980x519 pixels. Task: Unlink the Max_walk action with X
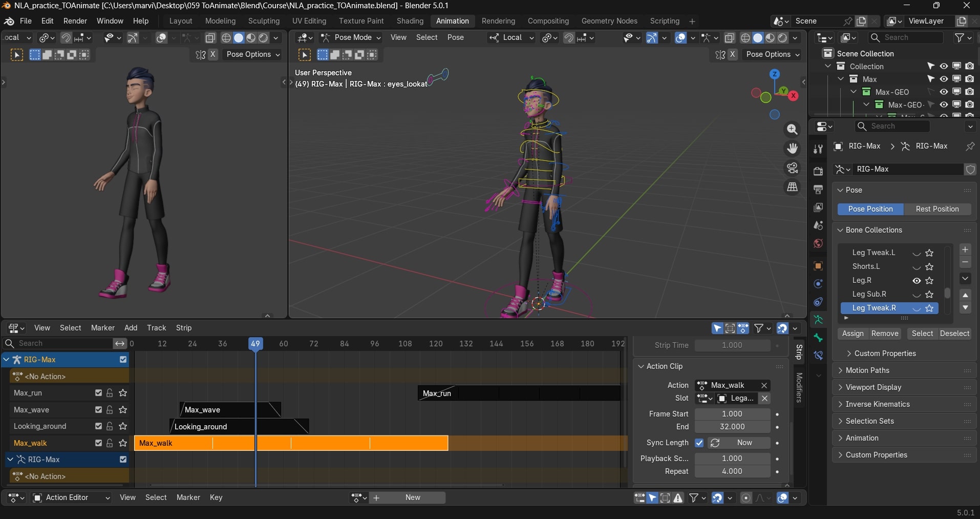[764, 385]
